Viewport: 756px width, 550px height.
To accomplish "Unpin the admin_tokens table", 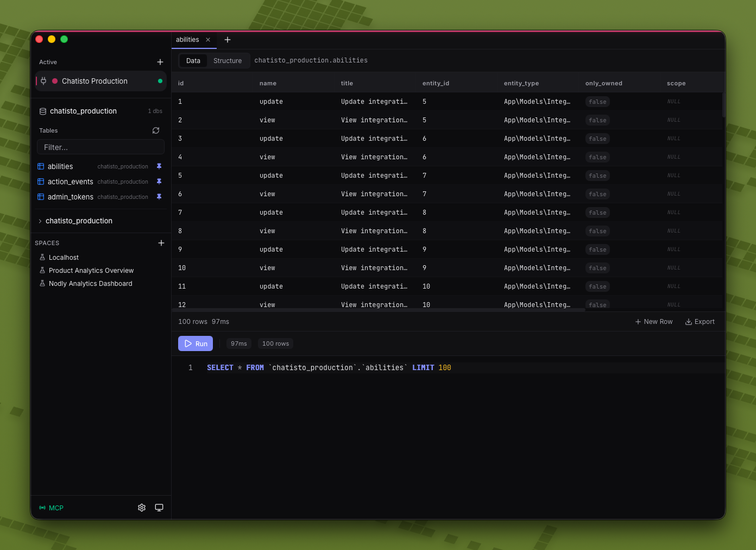I will click(159, 197).
